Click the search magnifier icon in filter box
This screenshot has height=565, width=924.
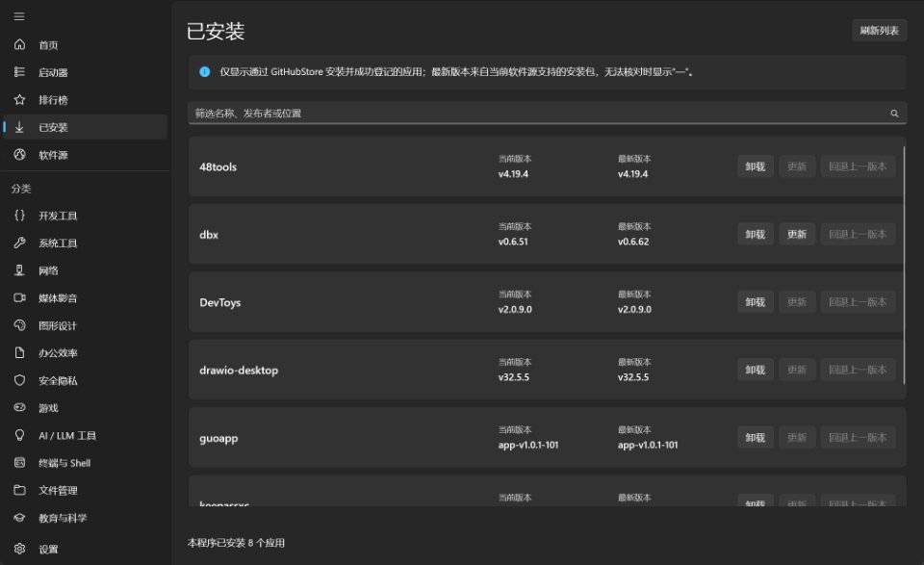(x=894, y=114)
